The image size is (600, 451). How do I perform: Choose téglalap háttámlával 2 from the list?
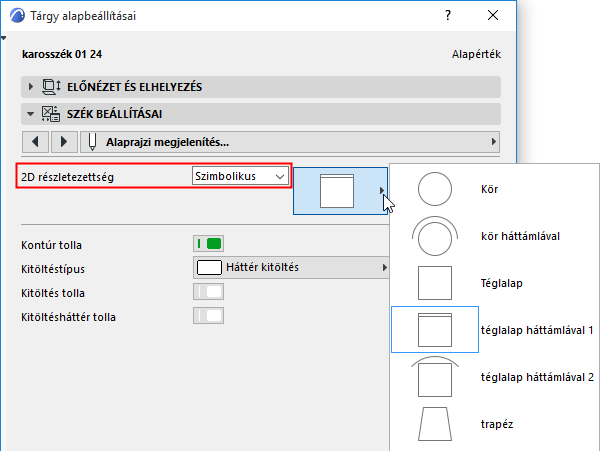click(537, 377)
